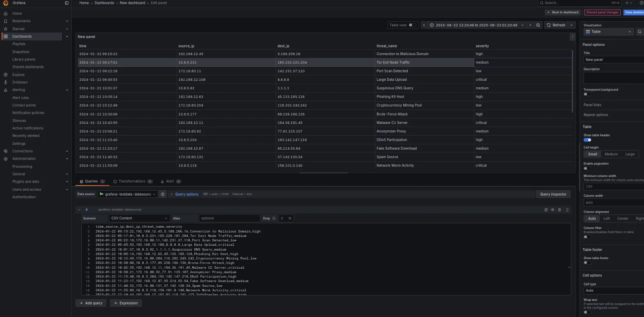
Task: Expand Query options section
Action: 184,194
